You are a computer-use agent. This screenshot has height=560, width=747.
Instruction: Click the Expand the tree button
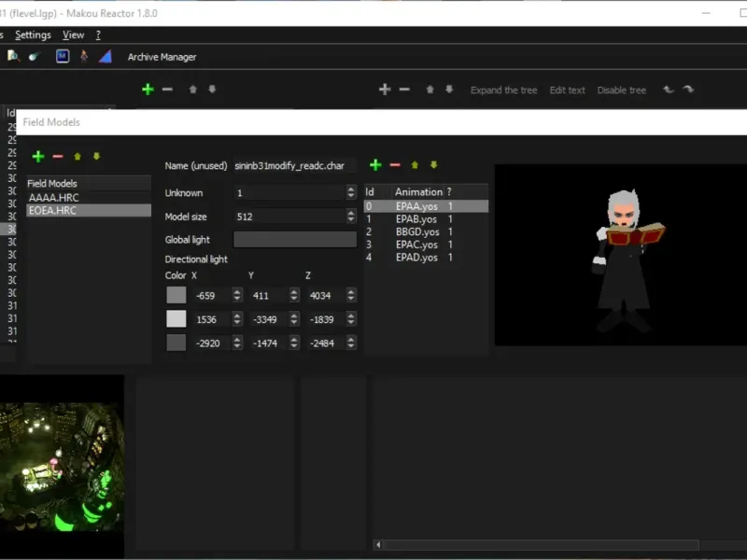point(503,91)
